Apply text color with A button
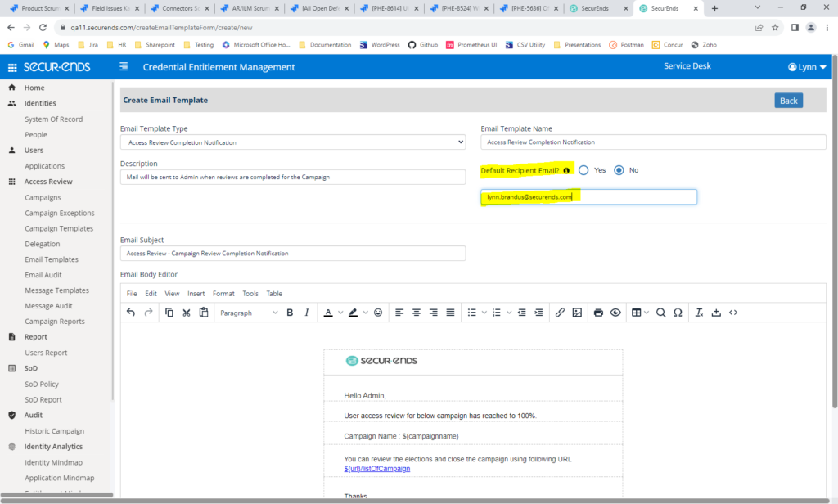The width and height of the screenshot is (838, 504). (x=328, y=313)
